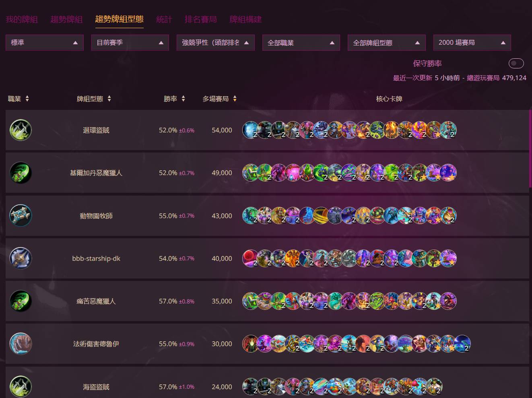532x398 pixels.
Task: Click last core card in 基爾加丹惡魔獵人 row
Action: [448, 173]
